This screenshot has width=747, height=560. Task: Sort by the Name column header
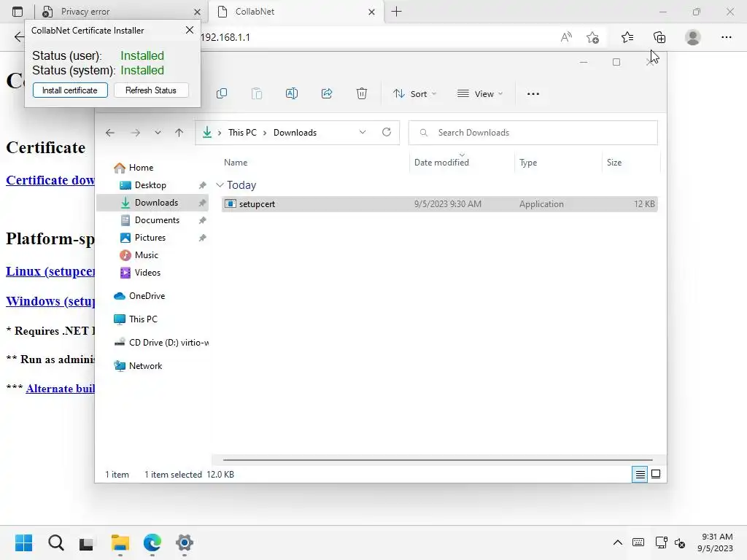[236, 163]
